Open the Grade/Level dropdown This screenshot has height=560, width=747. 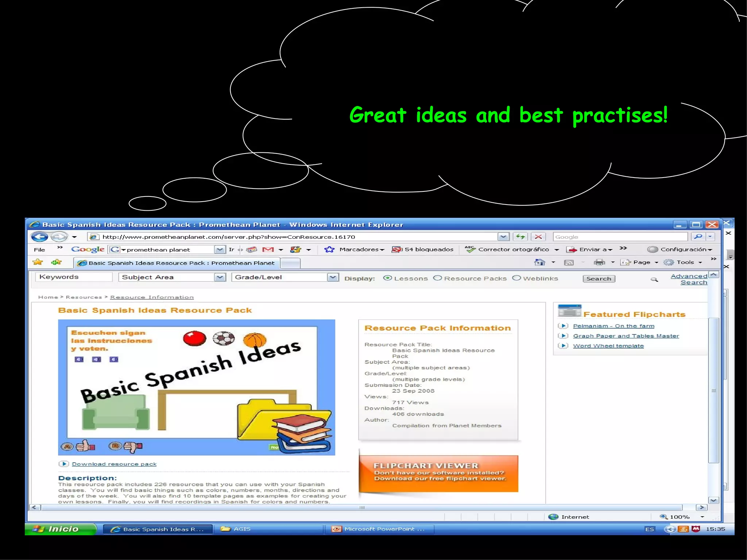point(333,277)
